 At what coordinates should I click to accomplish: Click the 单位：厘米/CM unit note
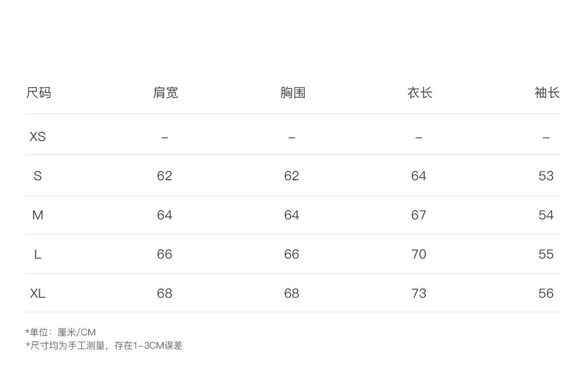click(61, 333)
